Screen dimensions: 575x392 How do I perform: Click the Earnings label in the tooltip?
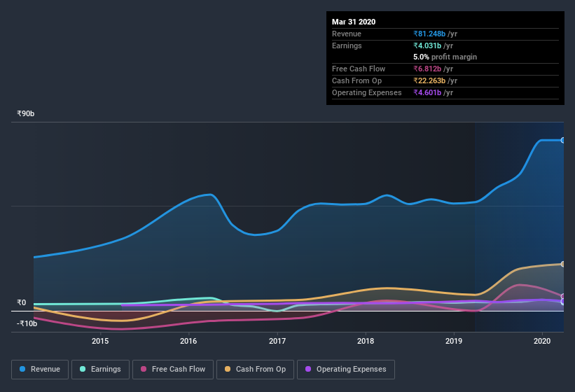click(347, 45)
